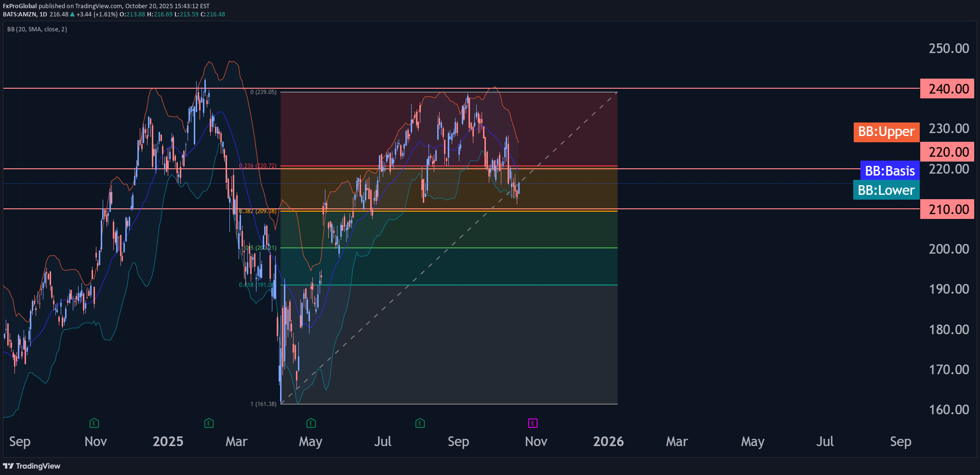
Task: Open the BB (20, SMA, close, 2) indicator legend
Action: tap(37, 29)
